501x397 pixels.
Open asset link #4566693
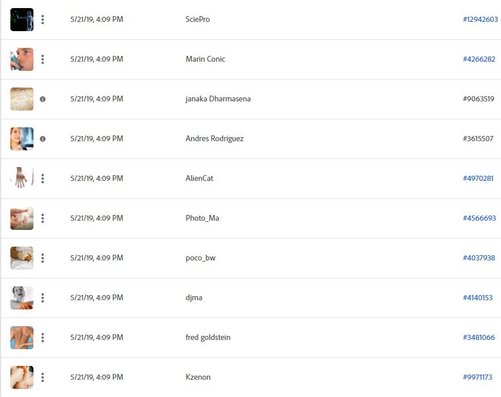479,218
